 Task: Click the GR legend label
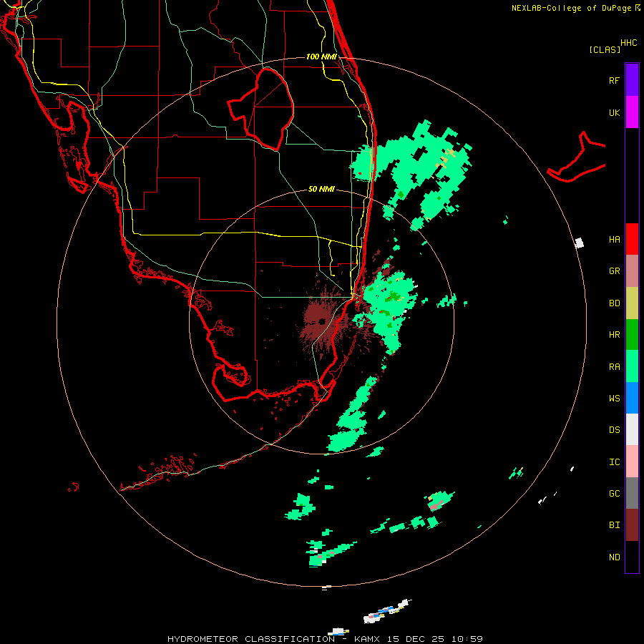pyautogui.click(x=614, y=271)
